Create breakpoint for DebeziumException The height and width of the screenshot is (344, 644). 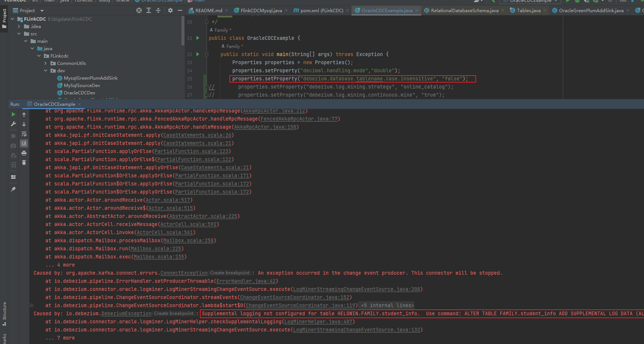174,313
